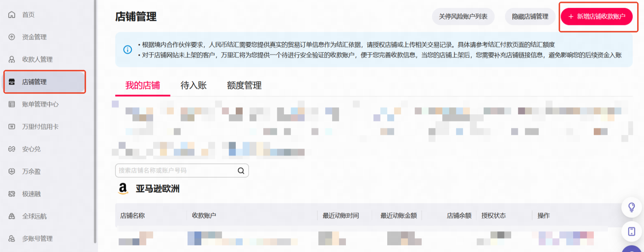Click 授权状态 column header
644x252 pixels.
click(494, 216)
